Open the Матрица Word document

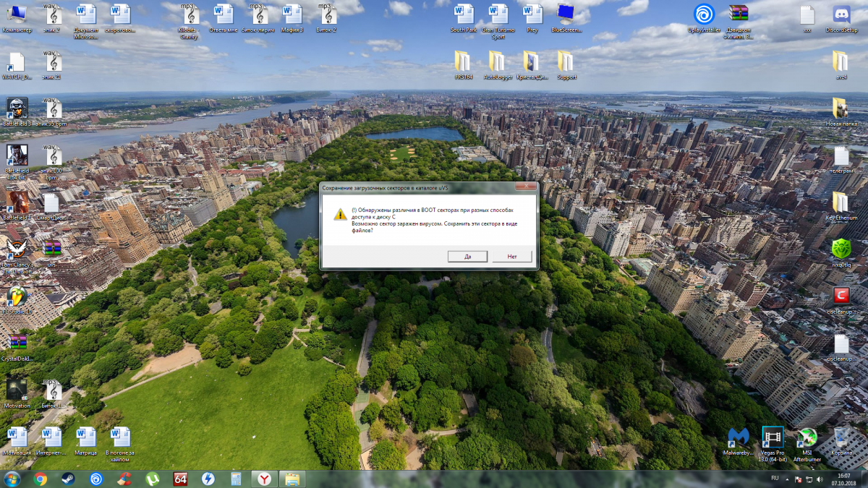coord(86,441)
